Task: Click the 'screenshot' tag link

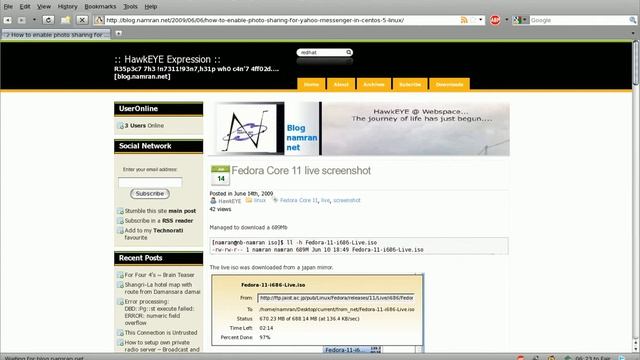Action: [x=347, y=200]
